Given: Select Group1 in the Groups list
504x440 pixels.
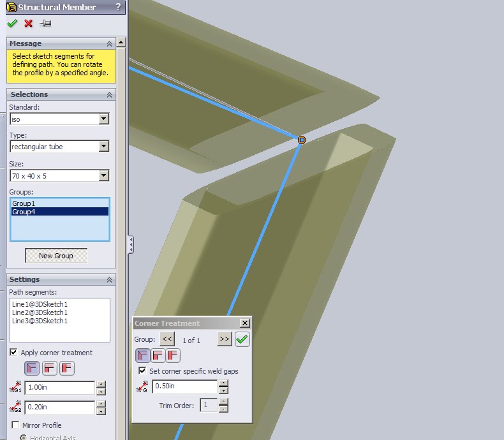Looking at the screenshot, I should pyautogui.click(x=60, y=203).
